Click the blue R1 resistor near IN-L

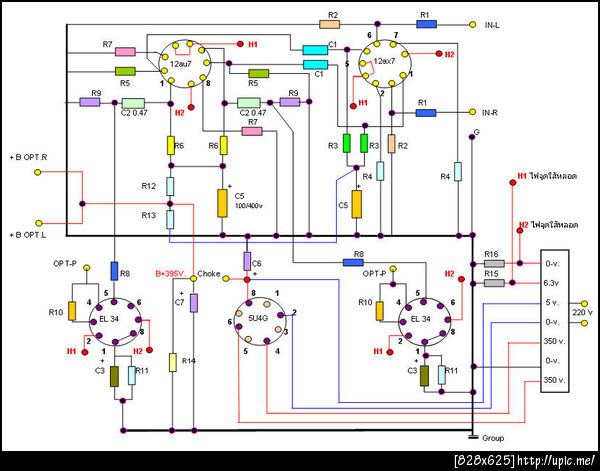click(x=426, y=24)
